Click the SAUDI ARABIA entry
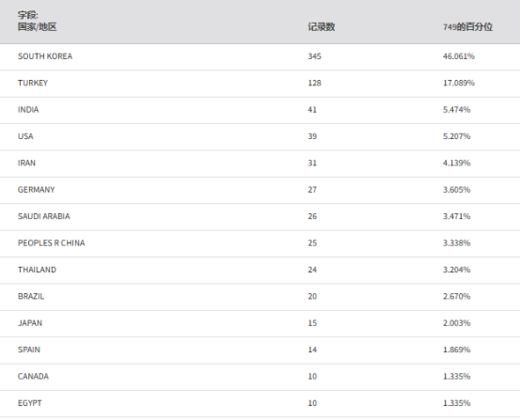520x420 pixels. [x=44, y=216]
